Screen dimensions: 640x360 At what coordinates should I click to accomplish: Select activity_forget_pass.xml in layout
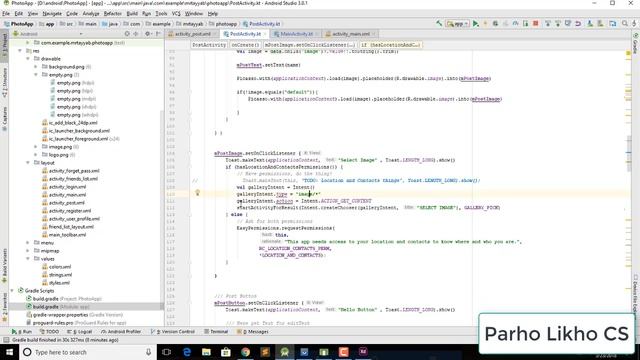(71, 171)
